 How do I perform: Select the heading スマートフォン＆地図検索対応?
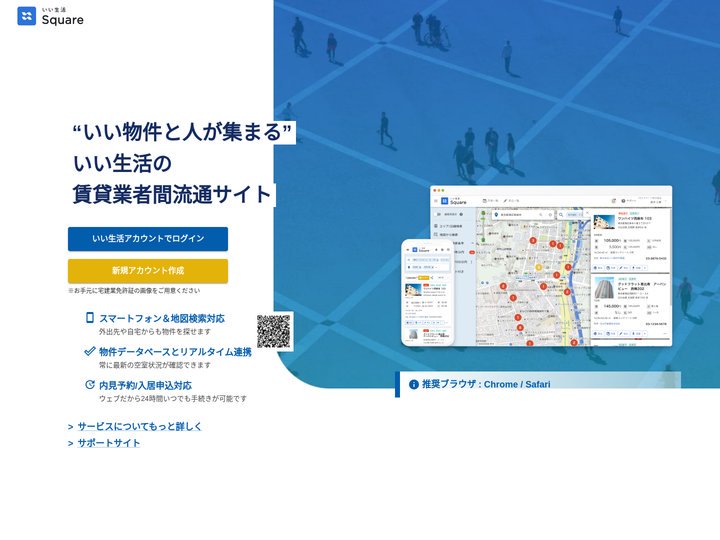[x=162, y=318]
